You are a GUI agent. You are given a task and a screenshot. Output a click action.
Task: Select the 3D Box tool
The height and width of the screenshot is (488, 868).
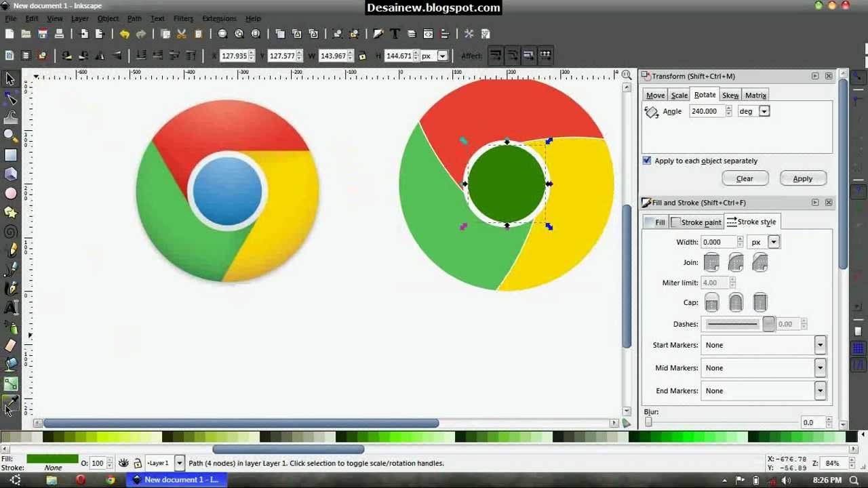tap(10, 174)
